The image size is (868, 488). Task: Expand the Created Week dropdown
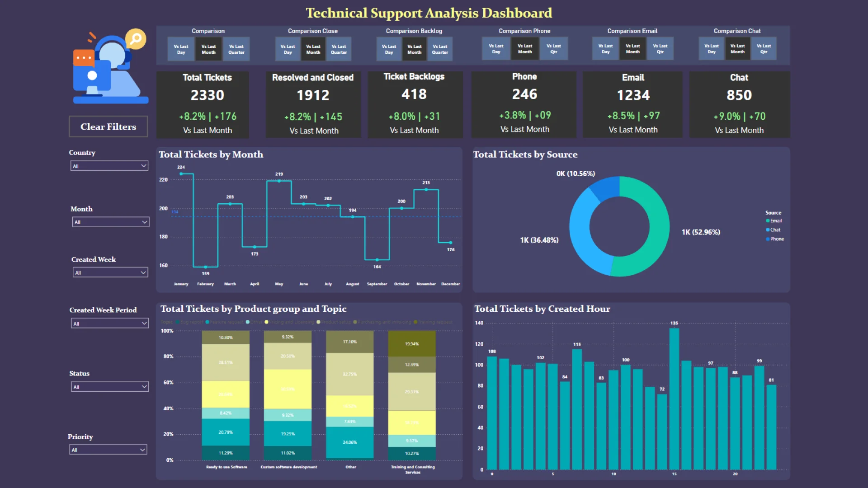(x=110, y=272)
